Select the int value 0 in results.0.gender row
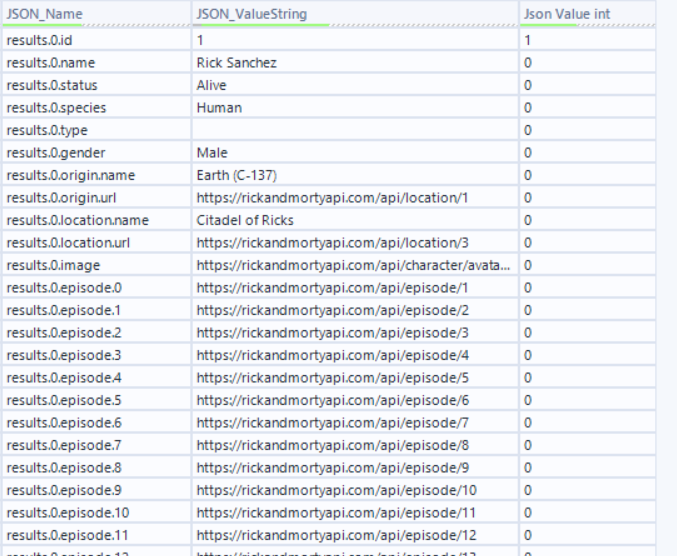 588,152
